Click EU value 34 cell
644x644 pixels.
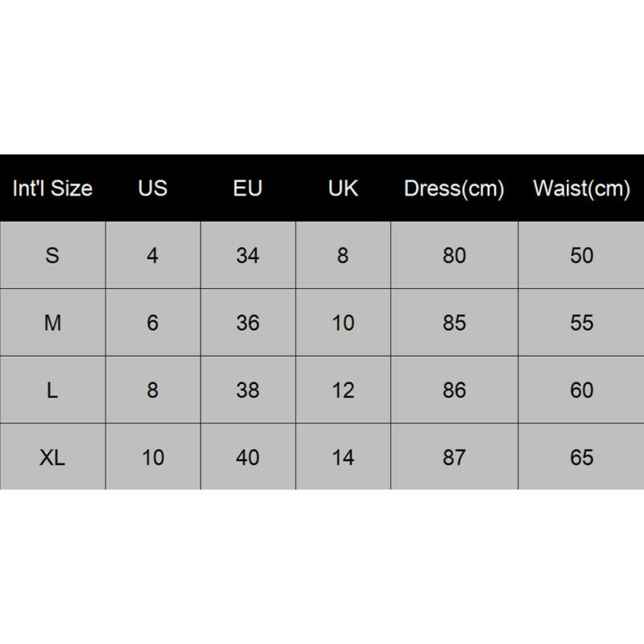click(248, 256)
